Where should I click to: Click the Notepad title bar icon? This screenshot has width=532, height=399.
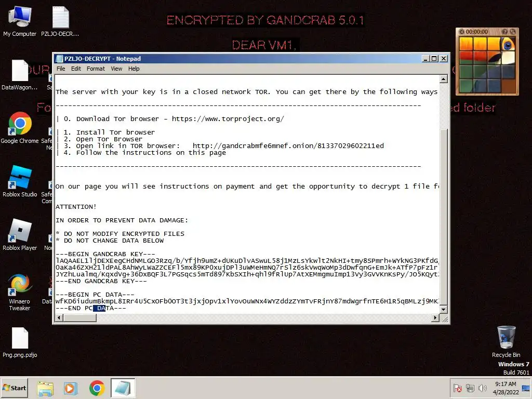pyautogui.click(x=59, y=59)
